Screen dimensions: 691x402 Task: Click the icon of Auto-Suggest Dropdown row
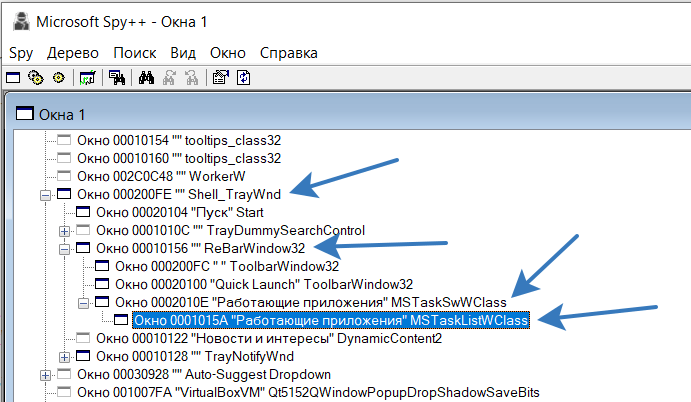tap(64, 374)
